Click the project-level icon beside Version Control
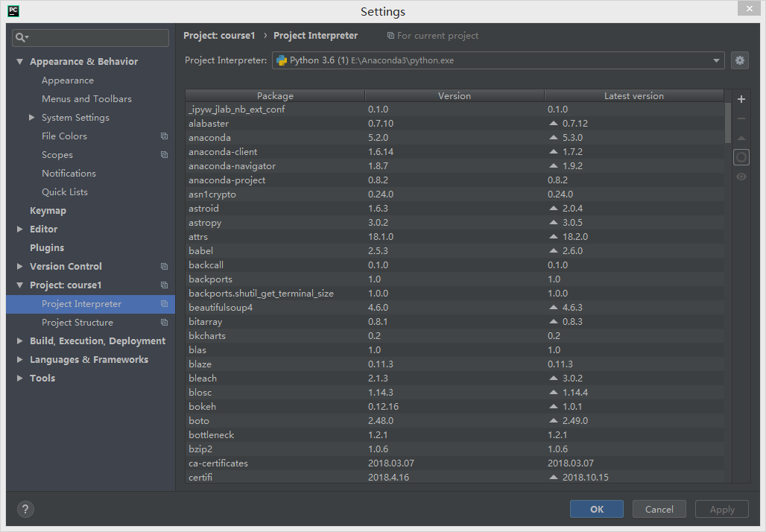This screenshot has width=766, height=532. click(164, 266)
